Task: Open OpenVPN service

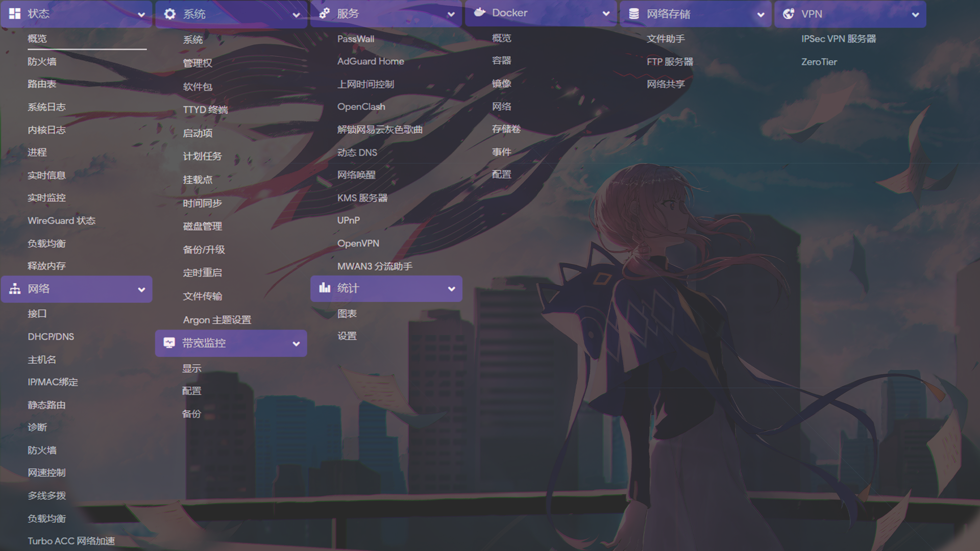Action: click(x=358, y=243)
